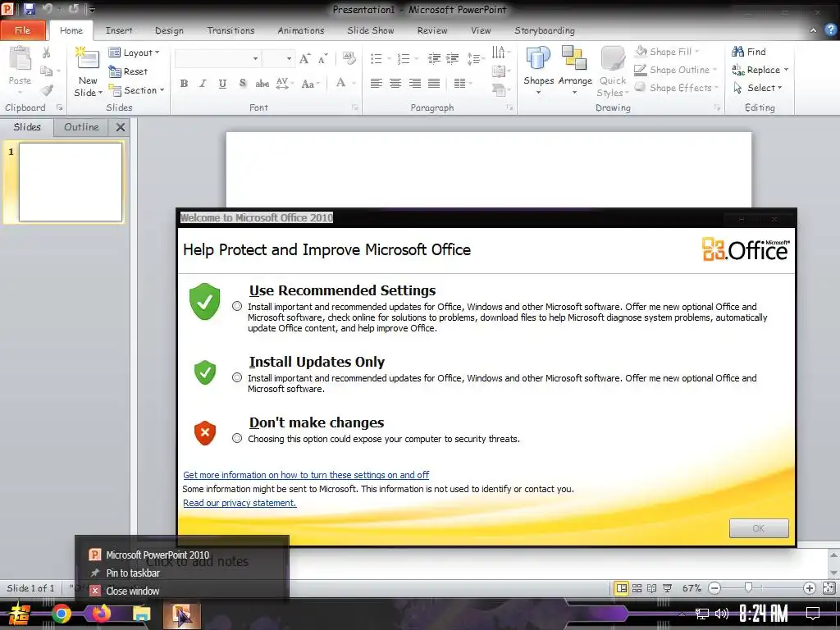Click Reset slide button
The image size is (840, 630).
point(127,71)
